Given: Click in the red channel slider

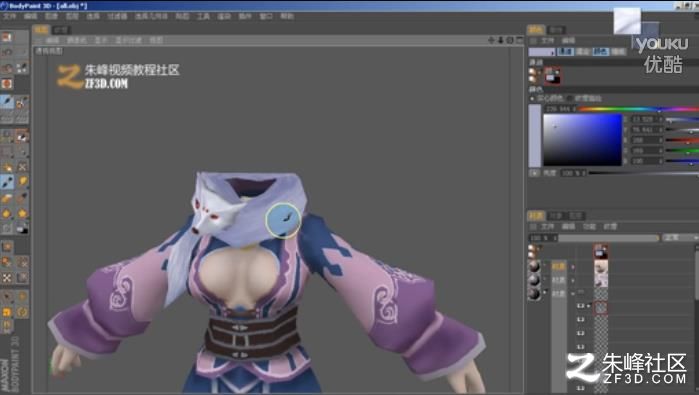Looking at the screenshot, I should pyautogui.click(x=682, y=140).
